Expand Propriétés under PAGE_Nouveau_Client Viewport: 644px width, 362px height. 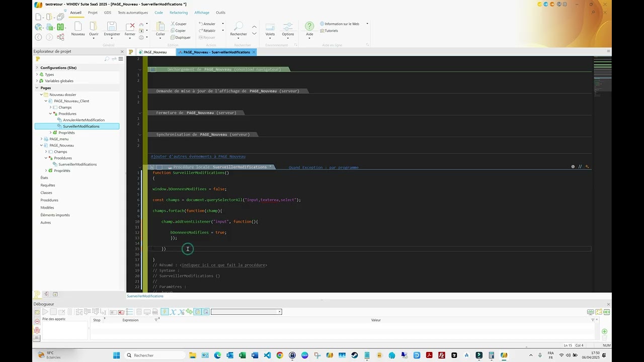tap(50, 133)
